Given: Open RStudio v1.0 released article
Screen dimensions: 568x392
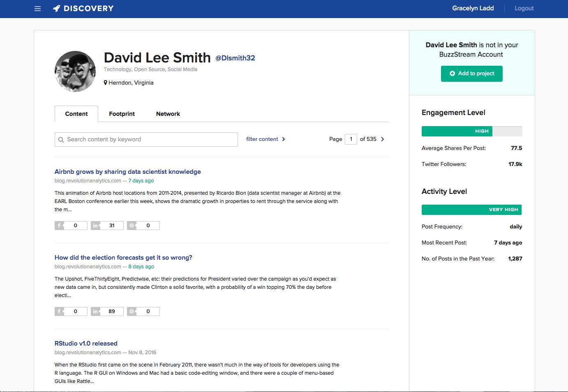Looking at the screenshot, I should pyautogui.click(x=86, y=344).
